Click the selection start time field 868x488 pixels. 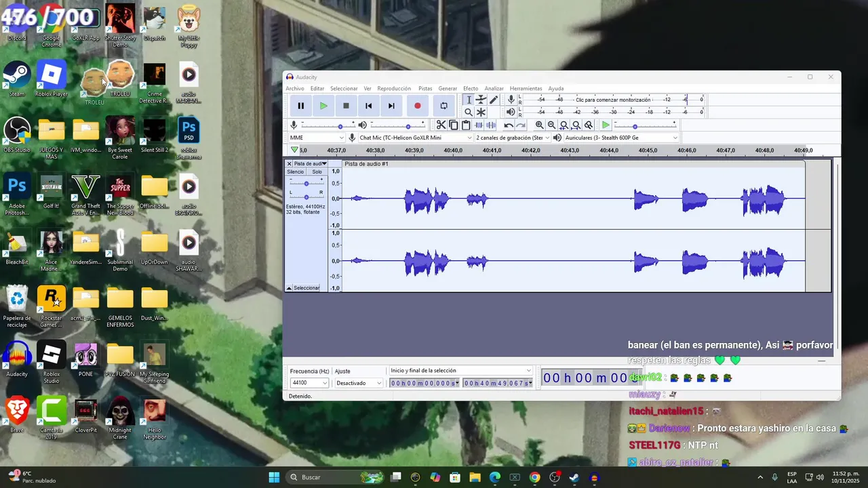point(425,384)
